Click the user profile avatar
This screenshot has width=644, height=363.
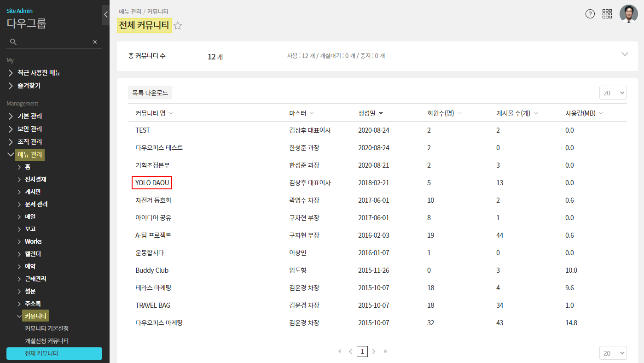tap(628, 14)
